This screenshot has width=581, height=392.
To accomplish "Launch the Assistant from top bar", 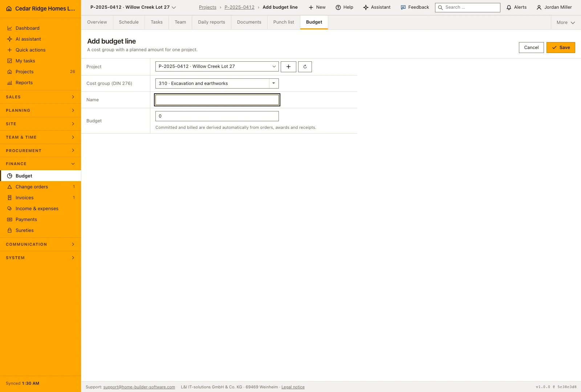I will [x=377, y=7].
